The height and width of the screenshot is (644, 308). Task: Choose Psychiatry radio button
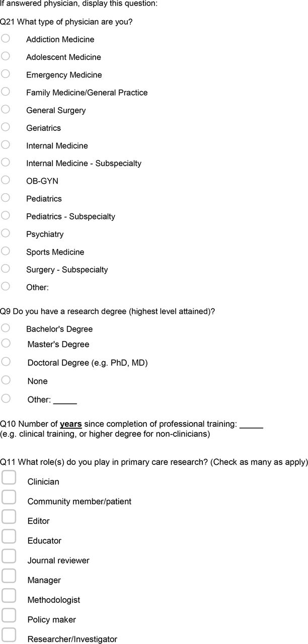click(6, 233)
